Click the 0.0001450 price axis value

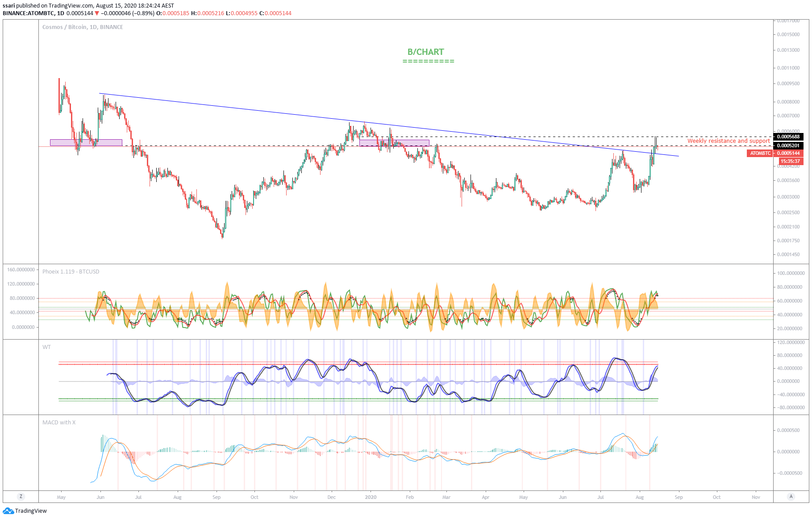click(x=788, y=254)
